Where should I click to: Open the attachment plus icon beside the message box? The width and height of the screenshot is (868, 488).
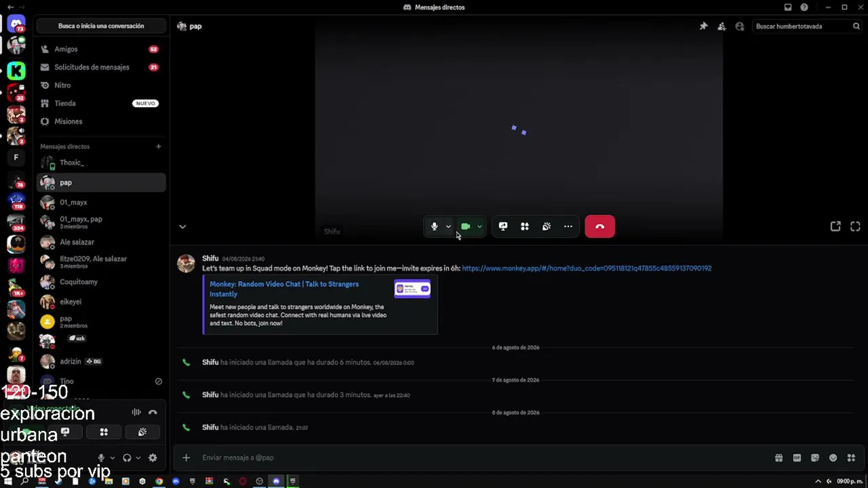(x=186, y=457)
